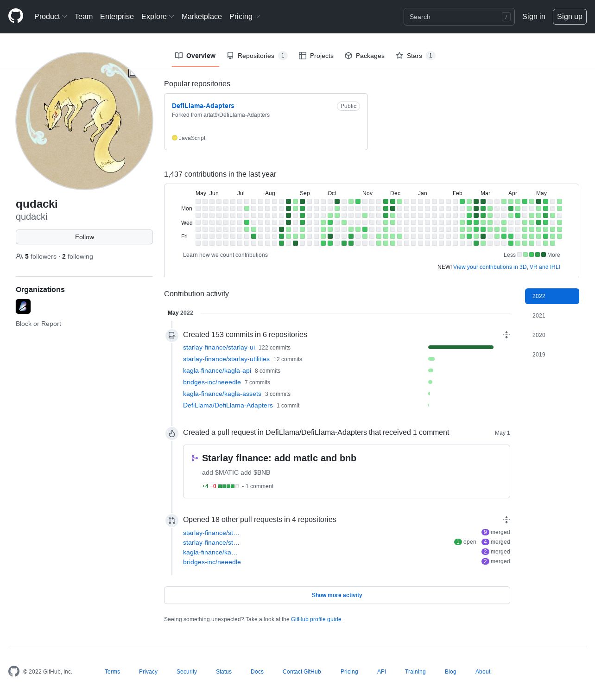Click the Packages cube icon
595x700 pixels.
coord(348,56)
